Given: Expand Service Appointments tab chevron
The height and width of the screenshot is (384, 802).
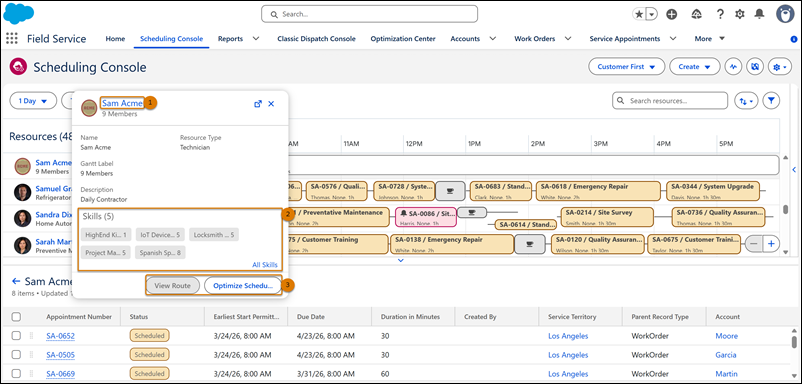Looking at the screenshot, I should pos(673,38).
